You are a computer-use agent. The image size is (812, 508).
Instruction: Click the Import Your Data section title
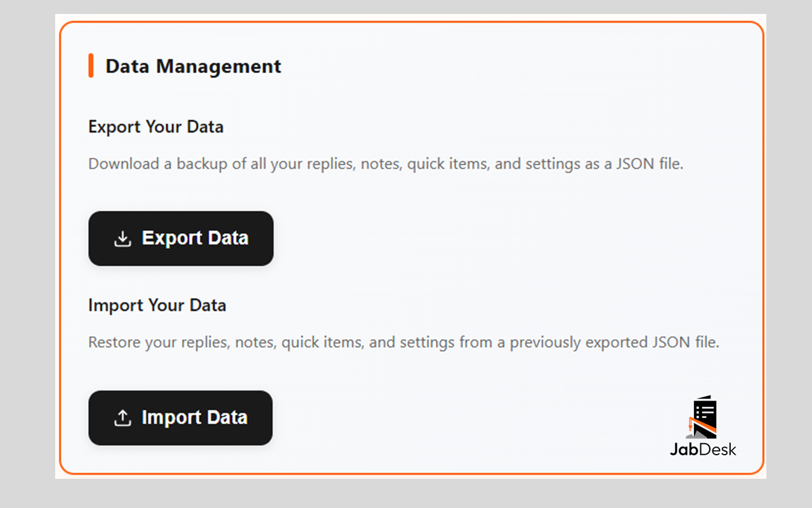click(x=157, y=305)
